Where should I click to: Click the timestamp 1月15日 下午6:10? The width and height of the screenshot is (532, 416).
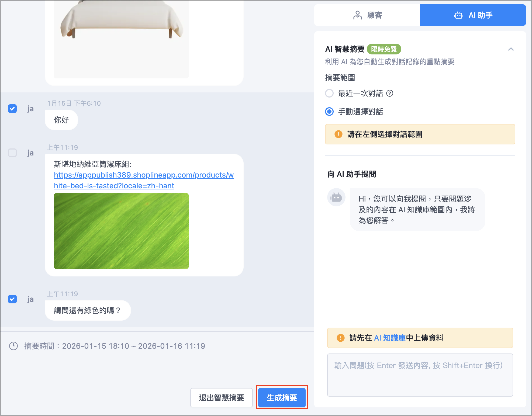(x=74, y=103)
